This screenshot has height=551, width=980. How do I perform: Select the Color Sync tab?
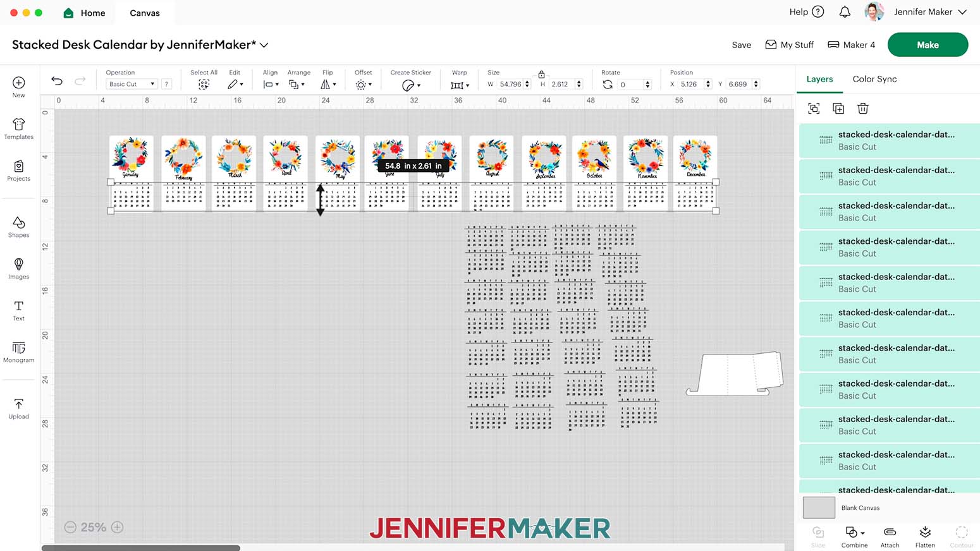point(874,79)
